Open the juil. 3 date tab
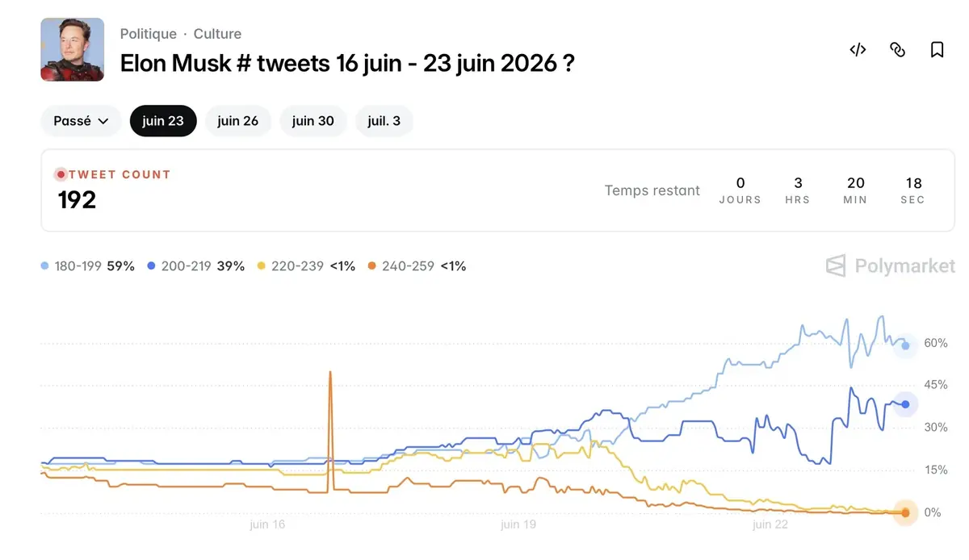This screenshot has height=560, width=969. (x=384, y=121)
